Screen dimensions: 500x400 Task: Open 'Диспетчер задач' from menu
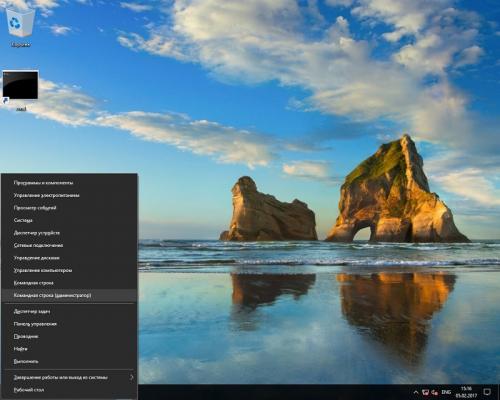pos(69,311)
